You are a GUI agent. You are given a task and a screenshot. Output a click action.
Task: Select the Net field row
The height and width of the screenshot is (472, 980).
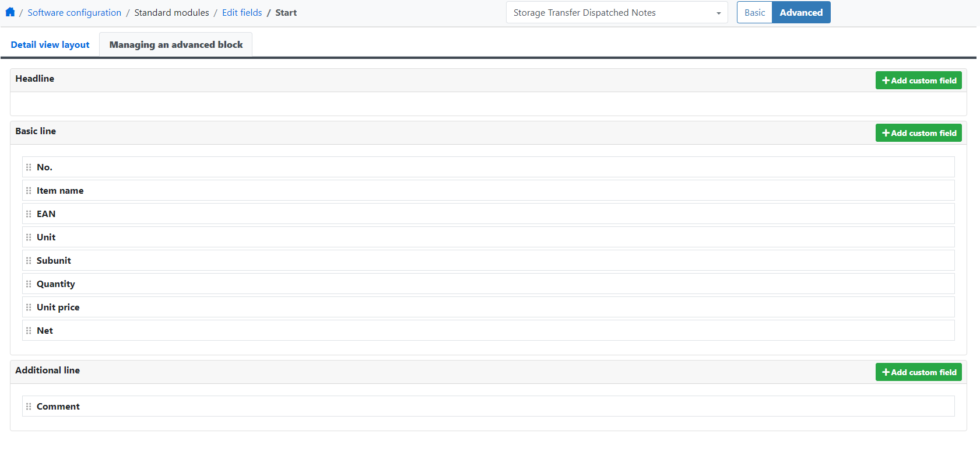coord(489,330)
